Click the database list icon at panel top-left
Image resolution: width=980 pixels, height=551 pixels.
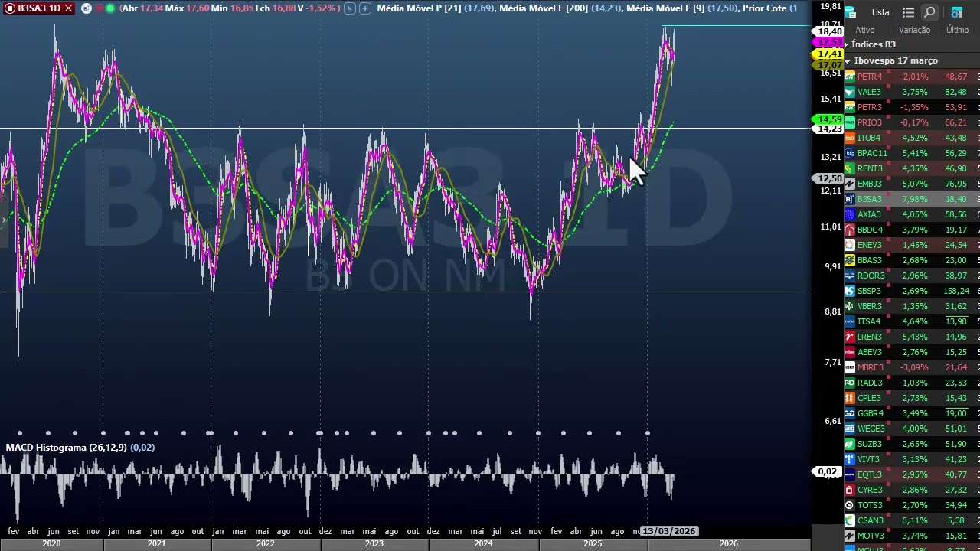tap(851, 12)
